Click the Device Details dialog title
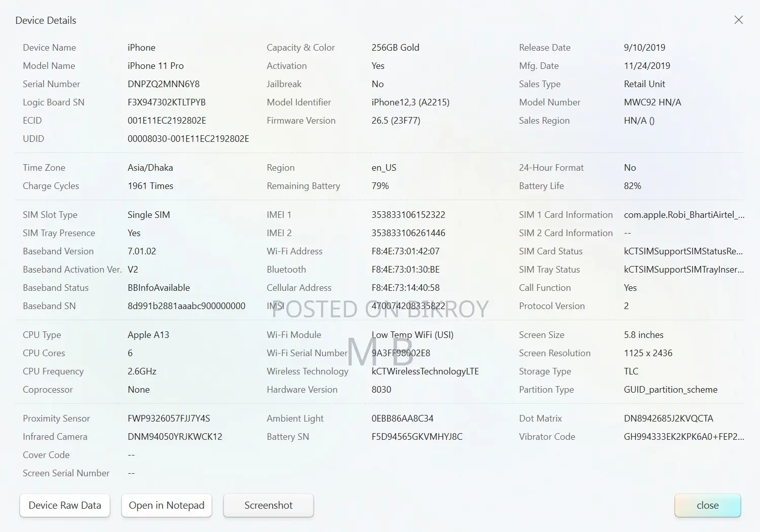The width and height of the screenshot is (760, 532). pos(46,20)
